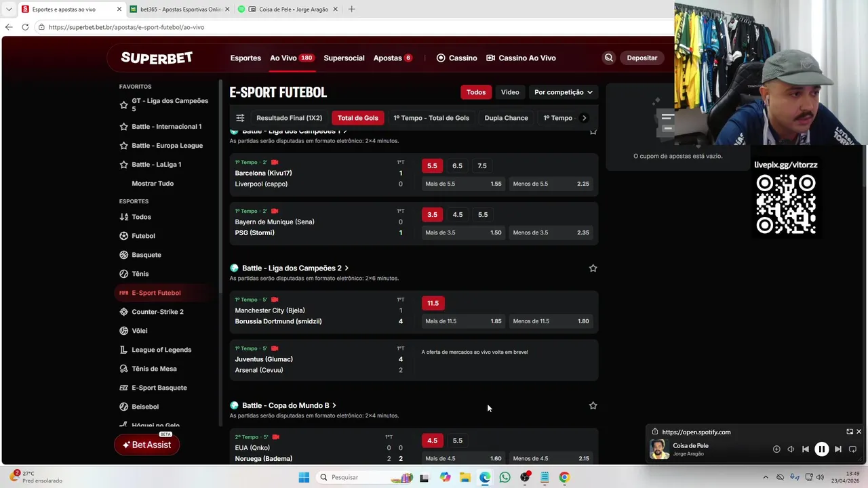Screen dimensions: 868x488
Task: Open the Vôlei sport category
Action: [139, 331]
